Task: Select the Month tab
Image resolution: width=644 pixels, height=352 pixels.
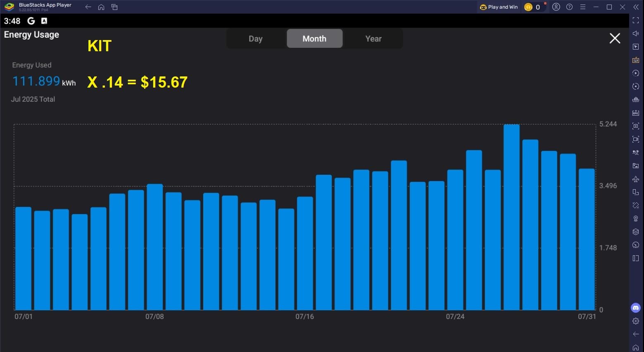Action: 314,38
